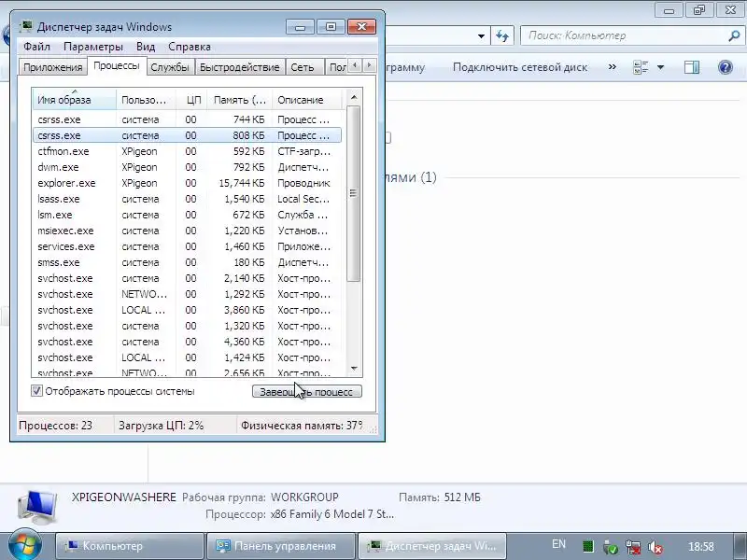This screenshot has height=560, width=747.
Task: Click the muted volume tray icon
Action: coord(655,547)
